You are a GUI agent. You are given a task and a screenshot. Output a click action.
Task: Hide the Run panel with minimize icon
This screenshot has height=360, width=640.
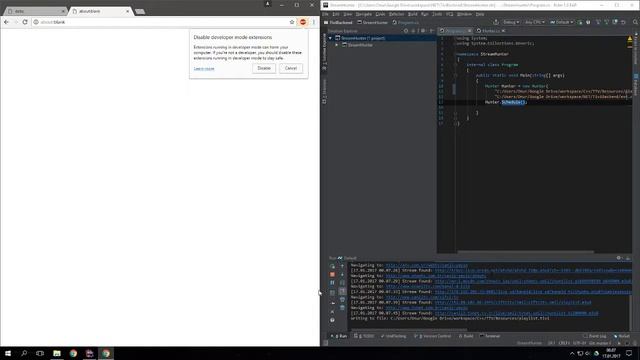628,258
